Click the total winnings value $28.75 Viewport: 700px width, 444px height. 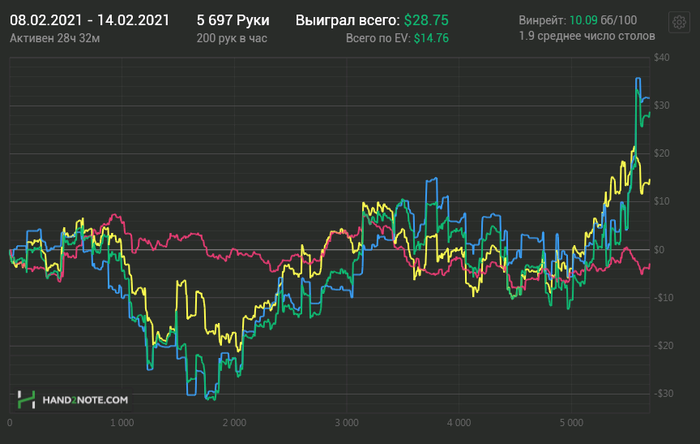(x=426, y=20)
